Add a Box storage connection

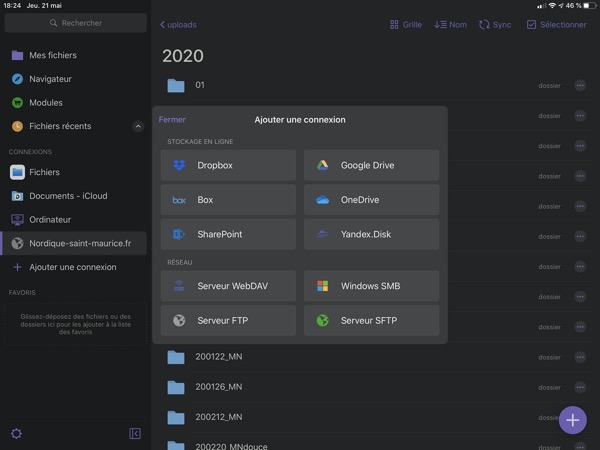pyautogui.click(x=228, y=200)
